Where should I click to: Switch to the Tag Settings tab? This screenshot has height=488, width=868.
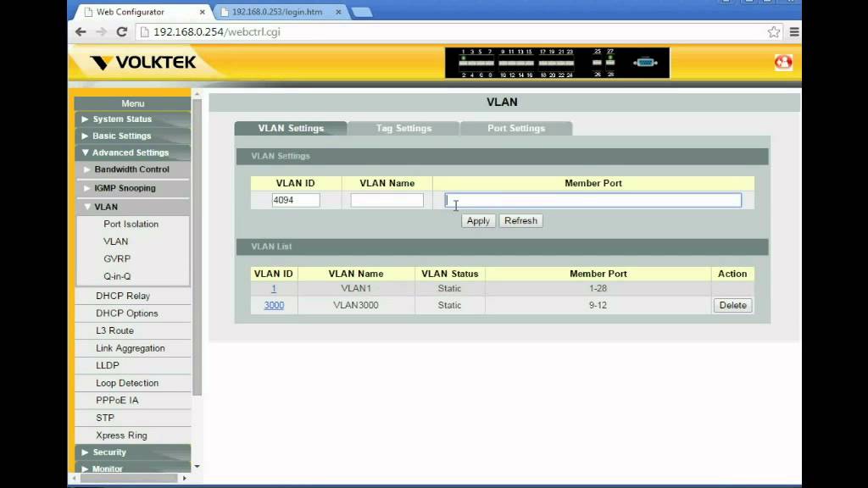tap(403, 129)
